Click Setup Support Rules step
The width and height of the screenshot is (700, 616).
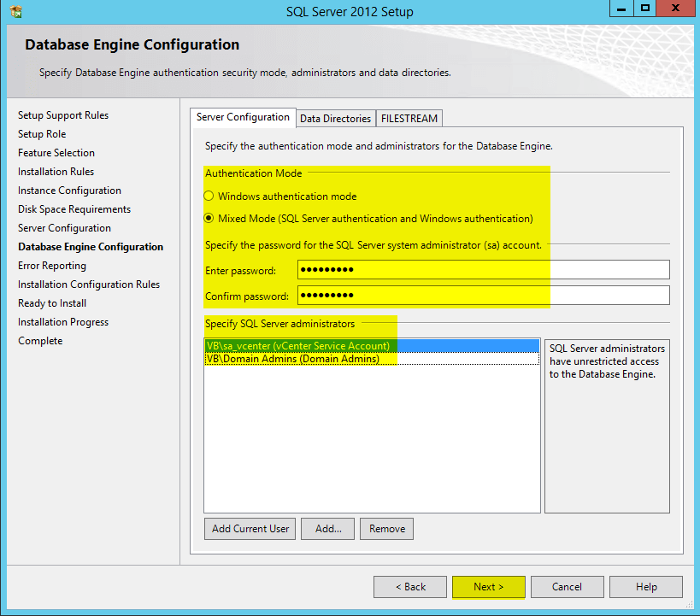(x=63, y=115)
